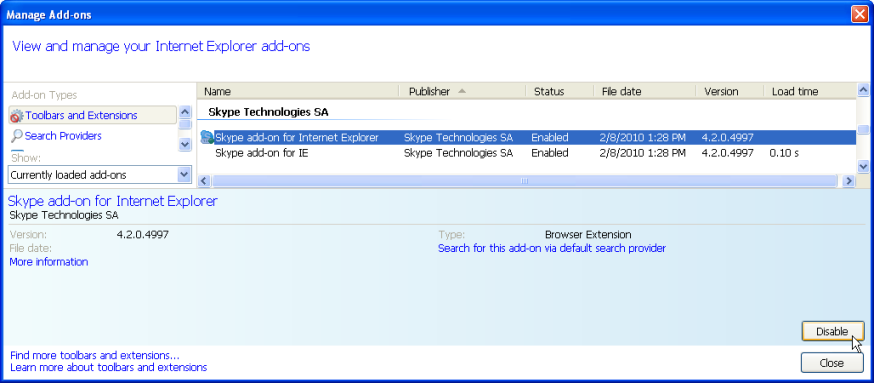
Task: Click the add-on list vertical scroll down arrow
Action: 863,166
